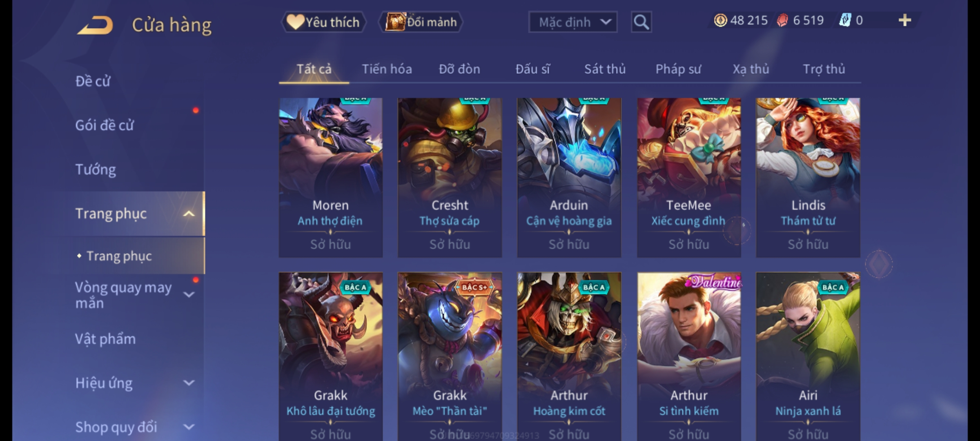This screenshot has height=441, width=980.
Task: Expand Shop quy đổi sidebar section
Action: coord(189,427)
